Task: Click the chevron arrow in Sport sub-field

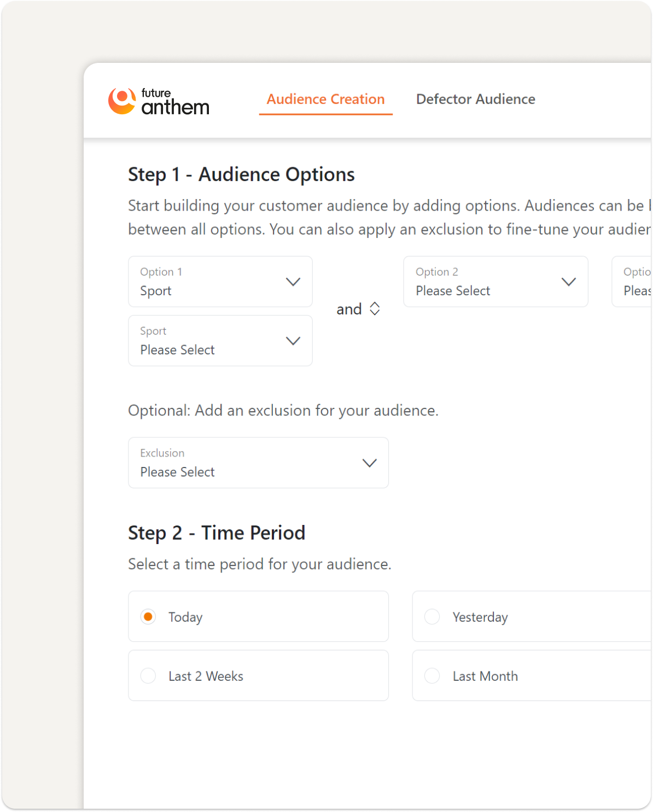Action: [x=293, y=341]
